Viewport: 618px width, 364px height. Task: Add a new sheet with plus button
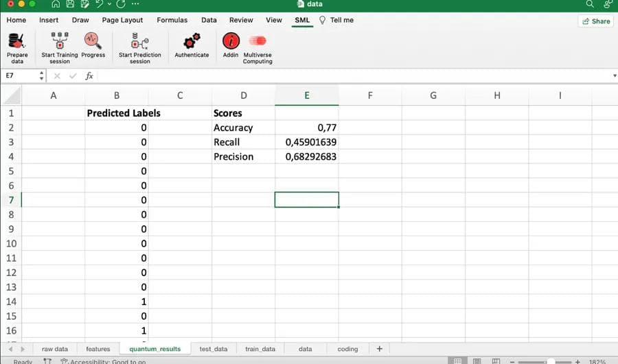pyautogui.click(x=379, y=349)
